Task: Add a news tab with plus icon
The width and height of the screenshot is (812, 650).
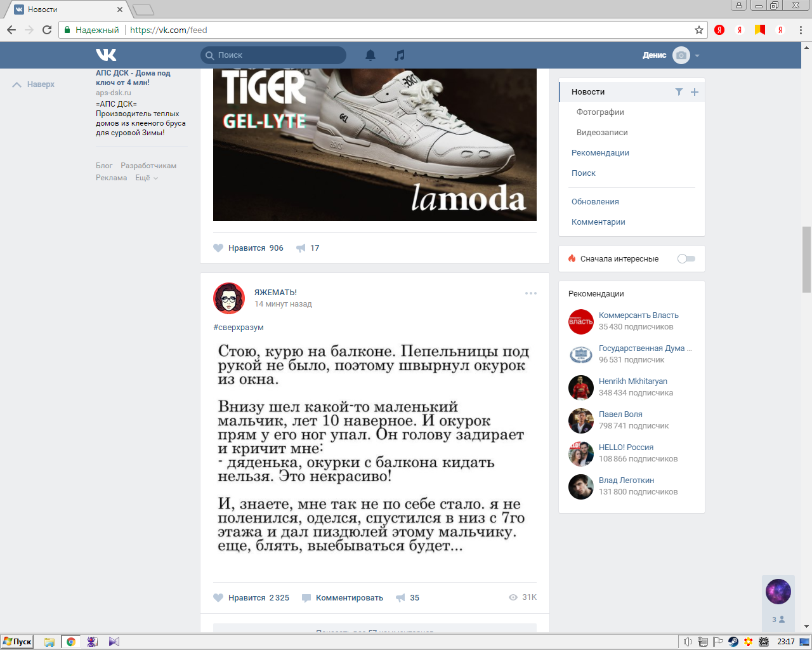Action: point(695,92)
